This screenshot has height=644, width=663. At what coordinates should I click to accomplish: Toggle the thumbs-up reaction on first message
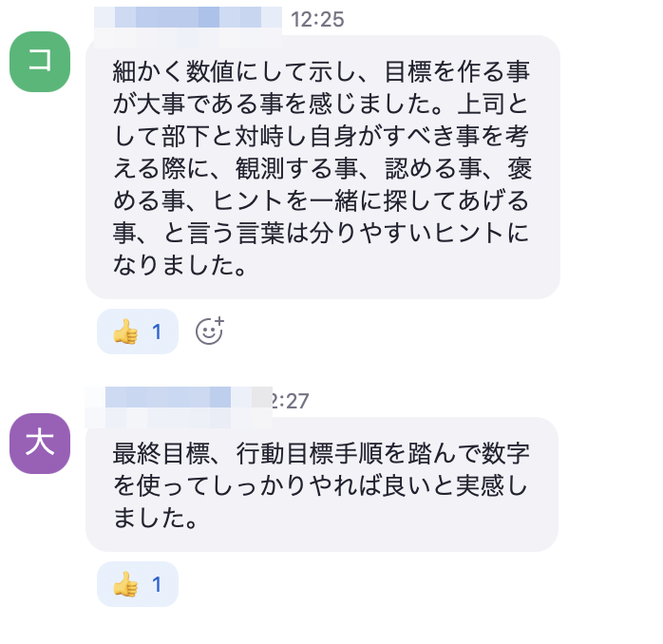(x=138, y=331)
